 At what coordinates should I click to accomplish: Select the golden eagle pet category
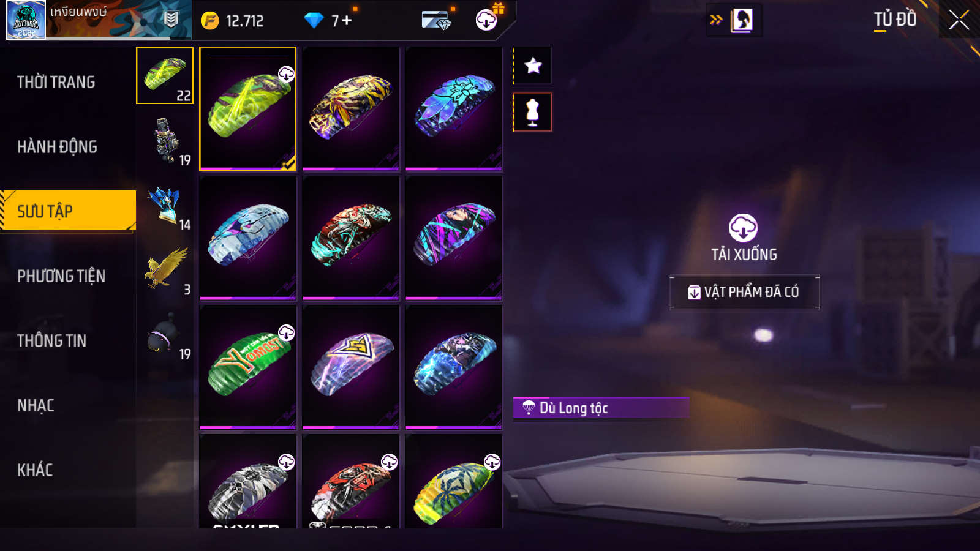165,270
